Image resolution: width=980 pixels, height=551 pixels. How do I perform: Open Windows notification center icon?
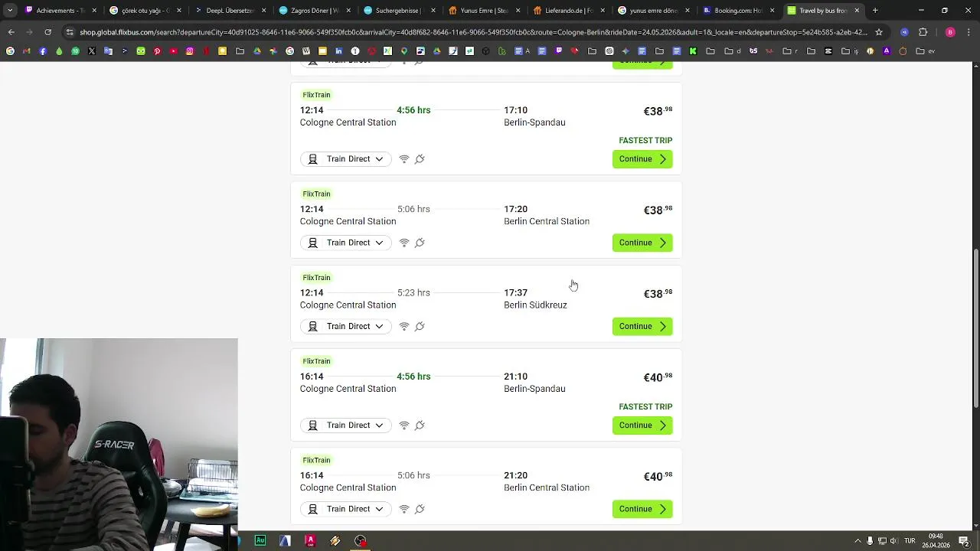coord(964,541)
